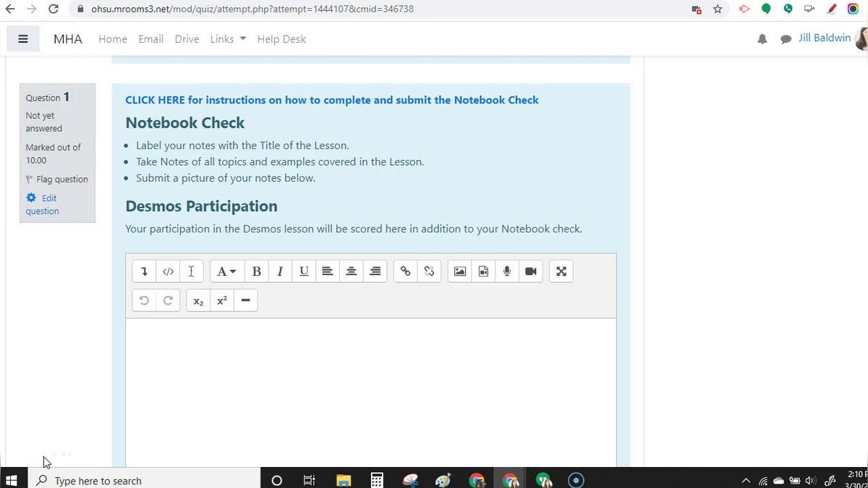Click the unlink icon in editor
Screen dimensions: 868x488
pyautogui.click(x=429, y=272)
